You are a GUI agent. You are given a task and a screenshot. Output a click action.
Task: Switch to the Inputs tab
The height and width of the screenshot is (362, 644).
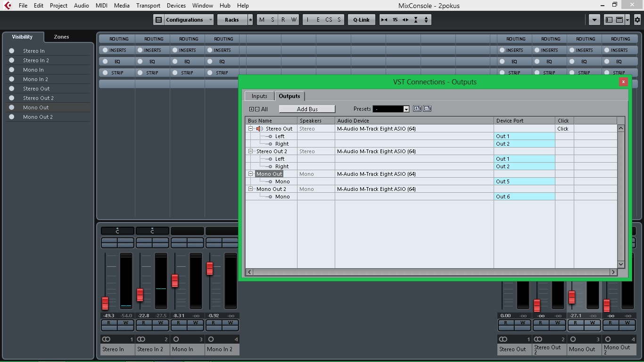(259, 96)
